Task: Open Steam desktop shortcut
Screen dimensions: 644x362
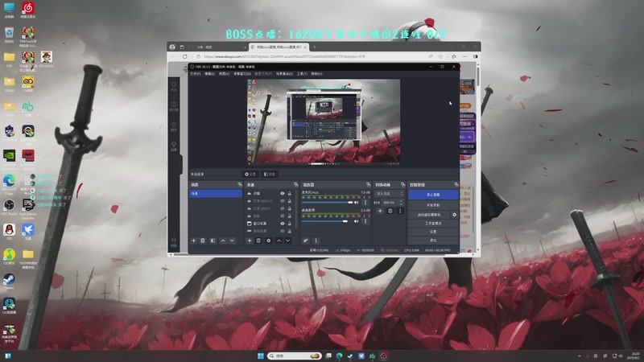Action: (x=9, y=281)
